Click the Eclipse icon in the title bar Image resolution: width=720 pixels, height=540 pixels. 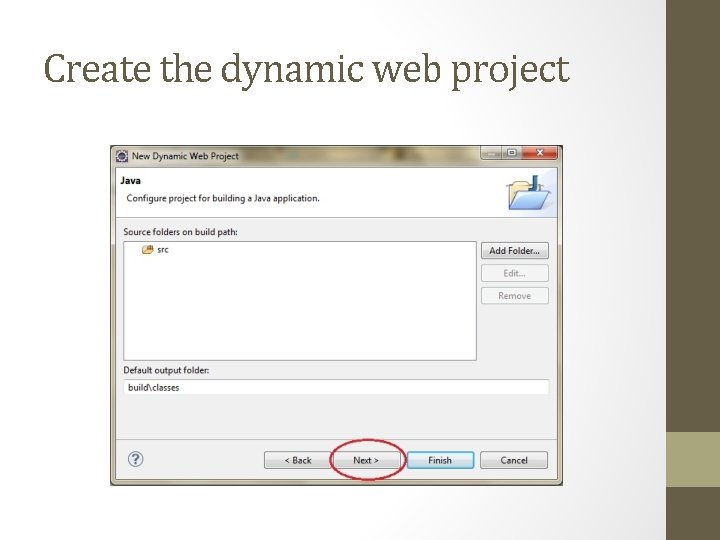[122, 156]
